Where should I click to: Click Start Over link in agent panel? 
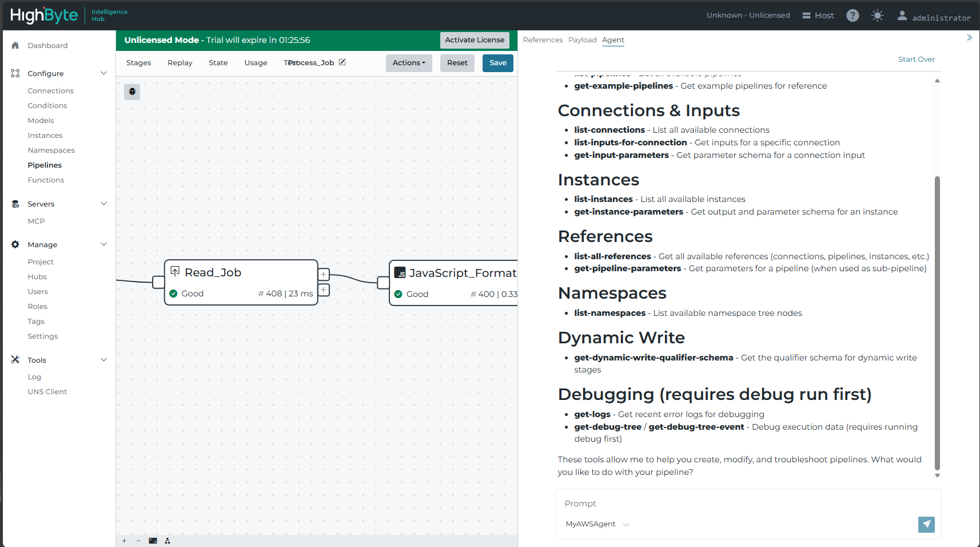pos(916,60)
